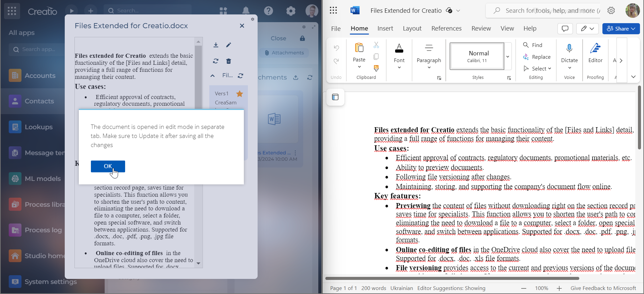Open ML models section in sidebar
644x294 pixels.
tap(35, 179)
